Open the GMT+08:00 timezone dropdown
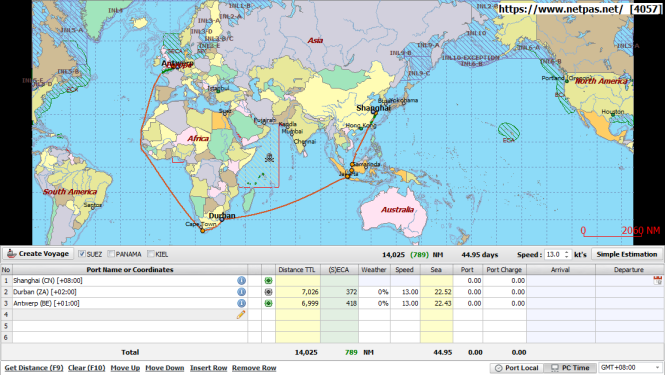Image resolution: width=665 pixels, height=375 pixels. pos(630,367)
